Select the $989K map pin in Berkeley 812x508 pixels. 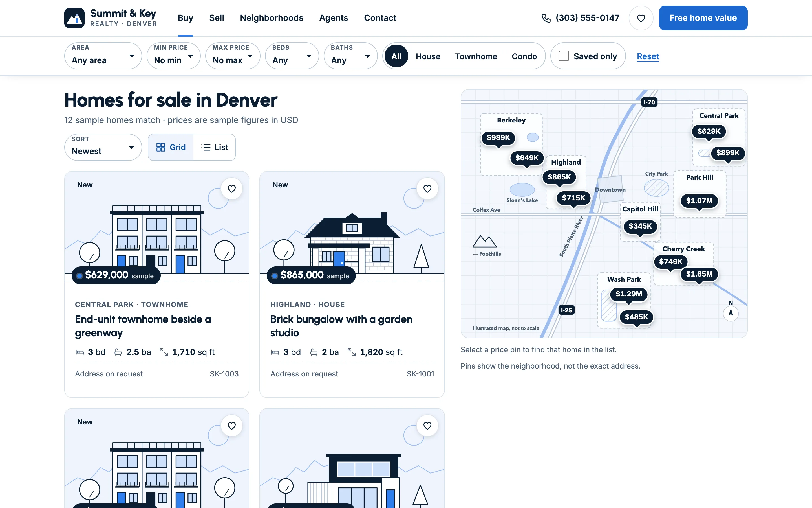pos(498,137)
